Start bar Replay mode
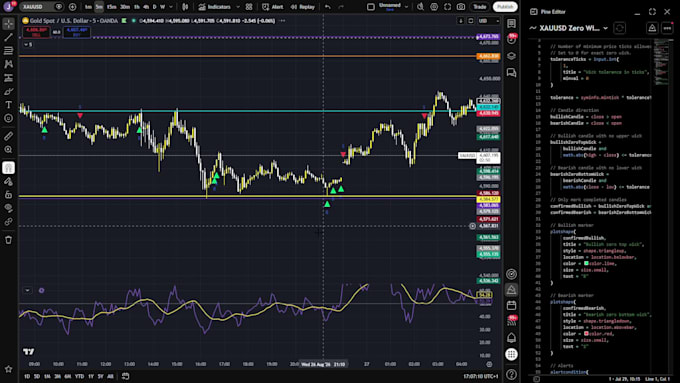680x383 pixels. click(303, 7)
